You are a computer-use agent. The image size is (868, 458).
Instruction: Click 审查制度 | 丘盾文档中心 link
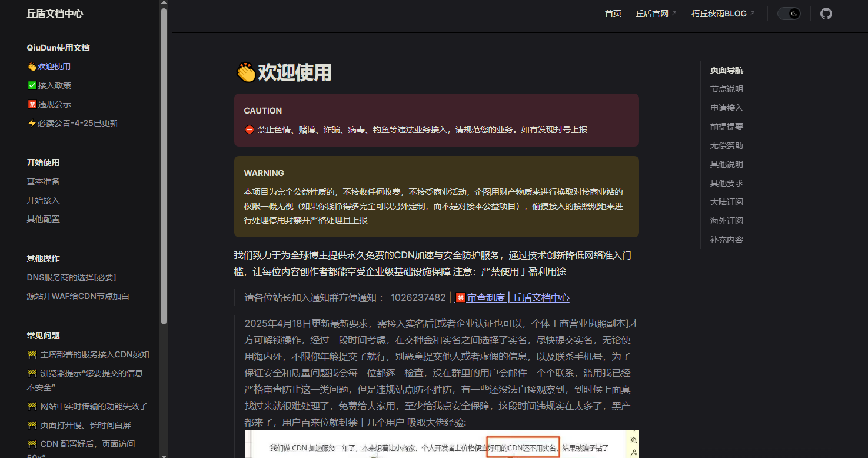pyautogui.click(x=518, y=298)
